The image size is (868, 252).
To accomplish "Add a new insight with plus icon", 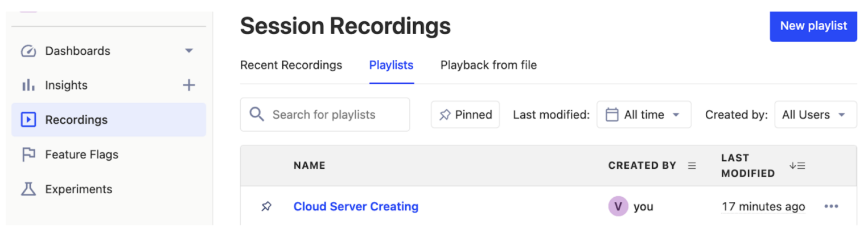I will click(188, 86).
